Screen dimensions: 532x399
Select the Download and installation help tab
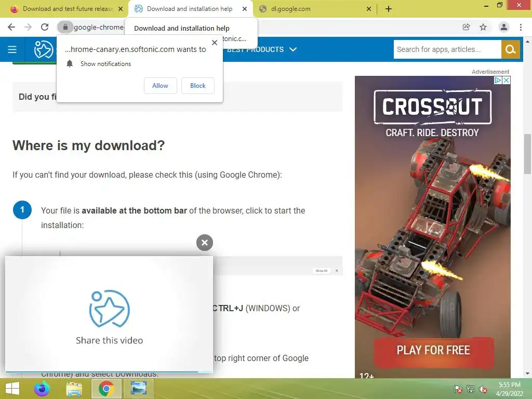(189, 9)
